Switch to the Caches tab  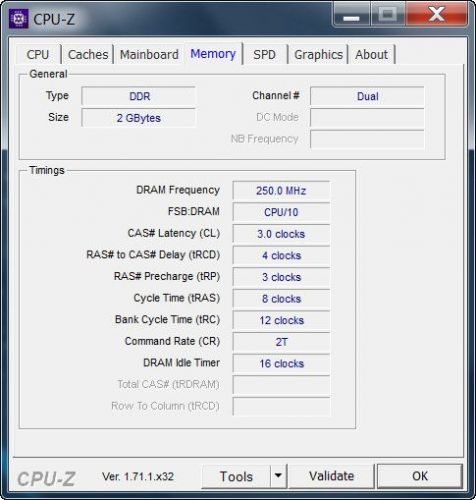pyautogui.click(x=88, y=54)
